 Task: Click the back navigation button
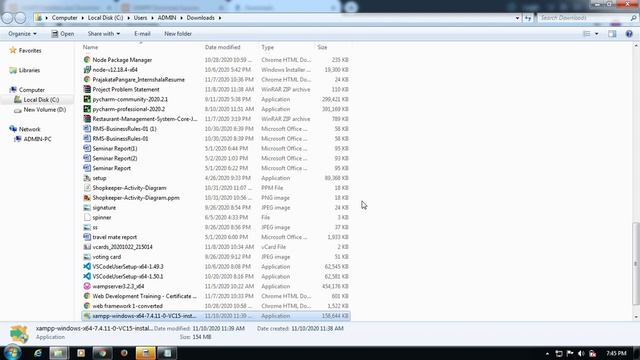tap(7, 18)
